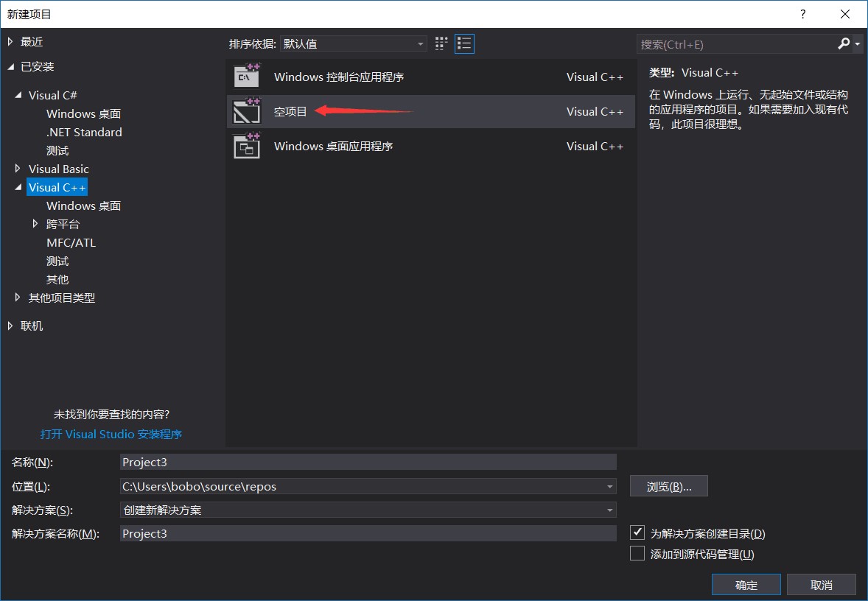Switch to medium icons list view
Screen dimensions: 868x601
tap(464, 43)
